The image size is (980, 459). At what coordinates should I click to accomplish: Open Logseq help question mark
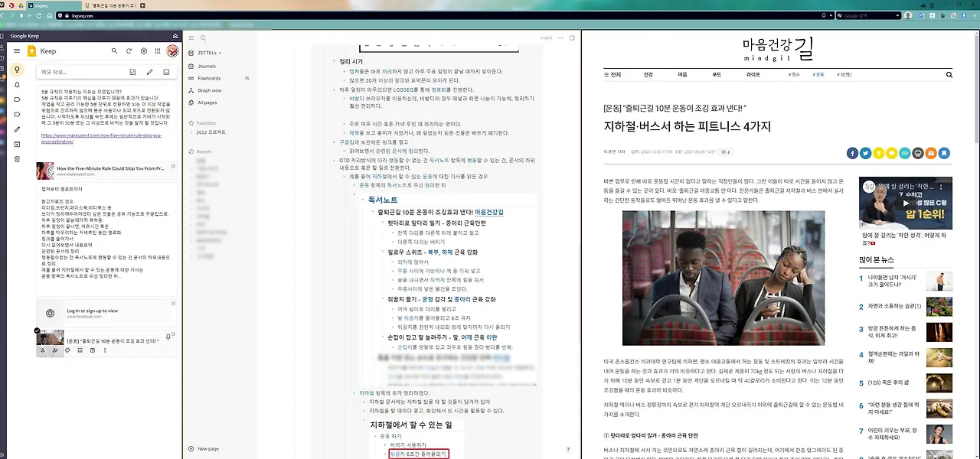[567, 449]
